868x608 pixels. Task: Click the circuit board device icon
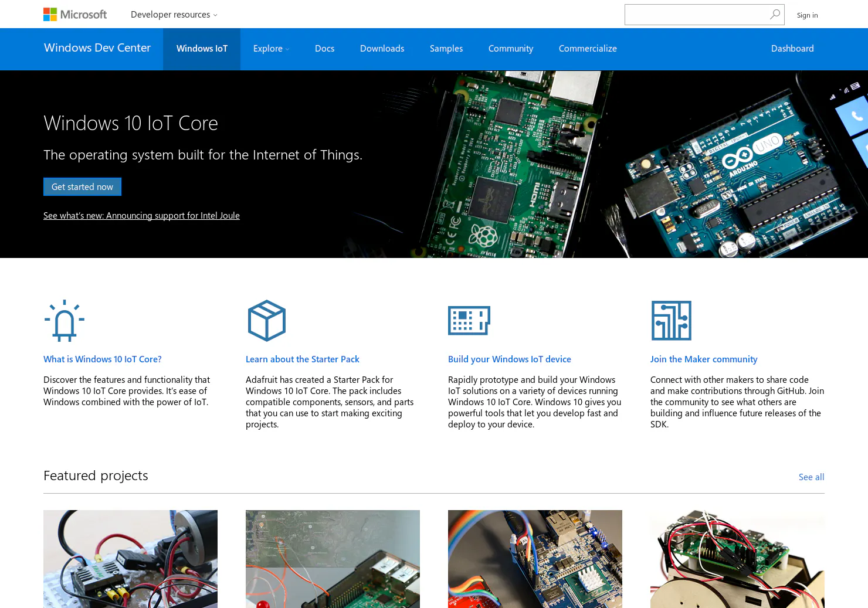(469, 321)
